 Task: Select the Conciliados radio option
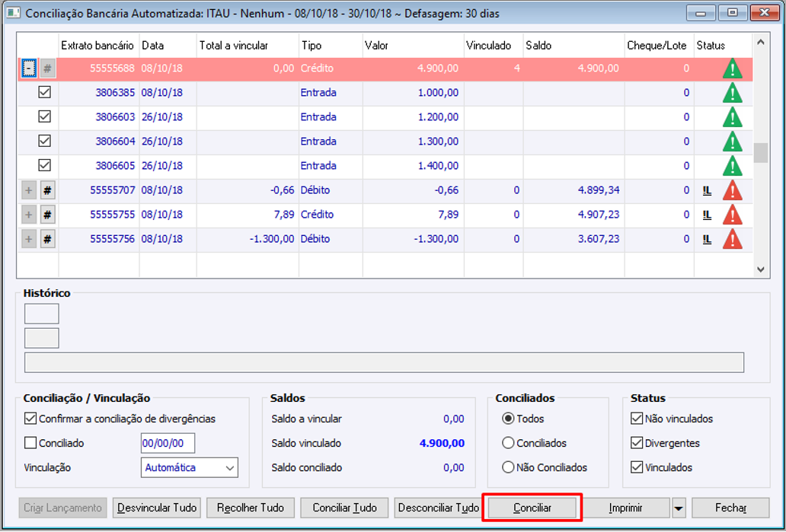click(x=508, y=443)
